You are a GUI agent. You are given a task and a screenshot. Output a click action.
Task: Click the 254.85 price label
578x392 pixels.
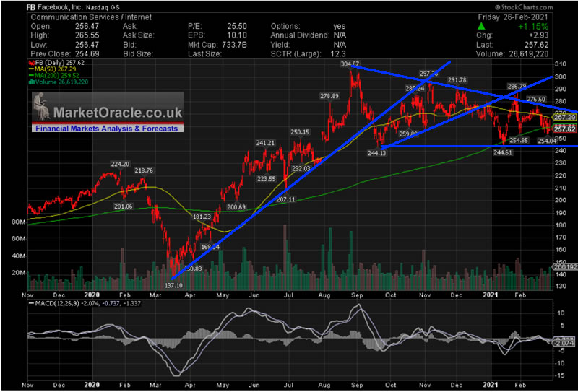click(x=519, y=140)
